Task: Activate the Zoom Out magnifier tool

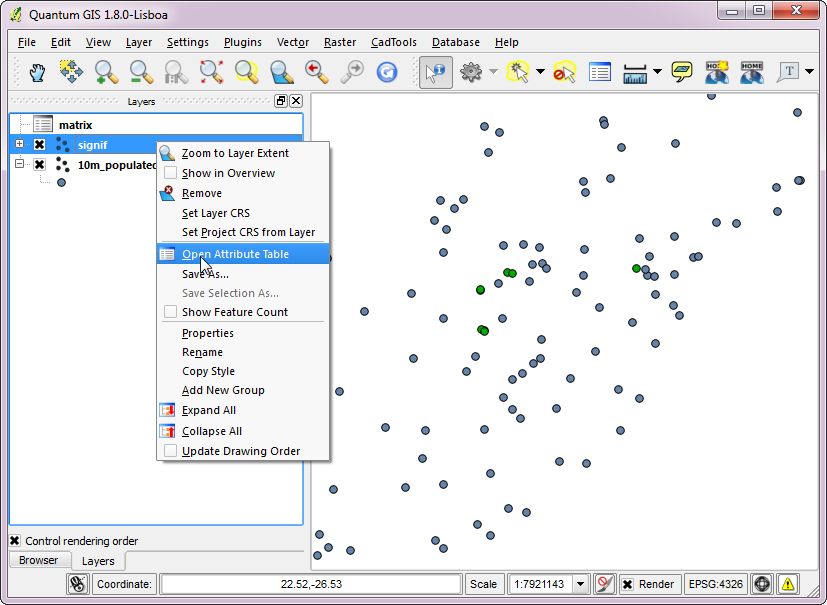Action: tap(141, 72)
